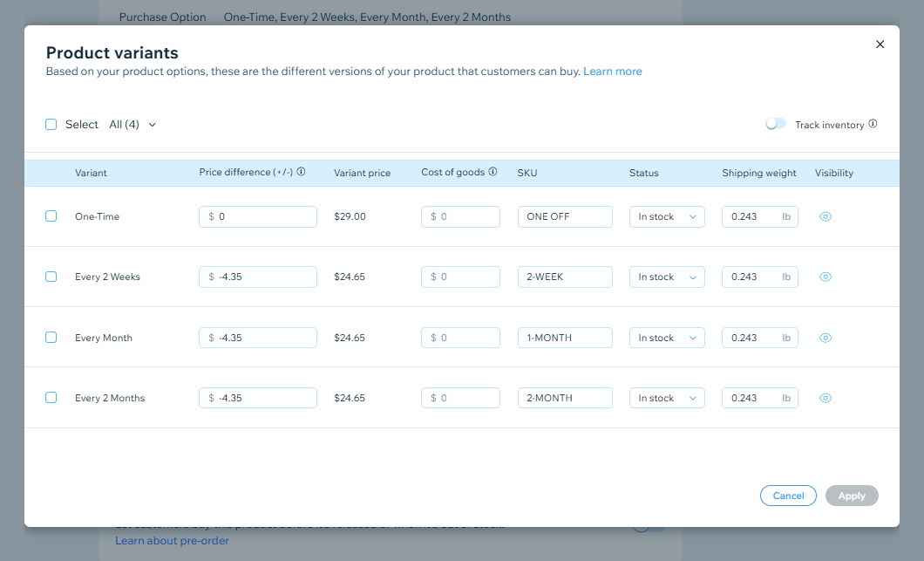Toggle visibility eye for Every 2 Weeks variant

tap(825, 277)
